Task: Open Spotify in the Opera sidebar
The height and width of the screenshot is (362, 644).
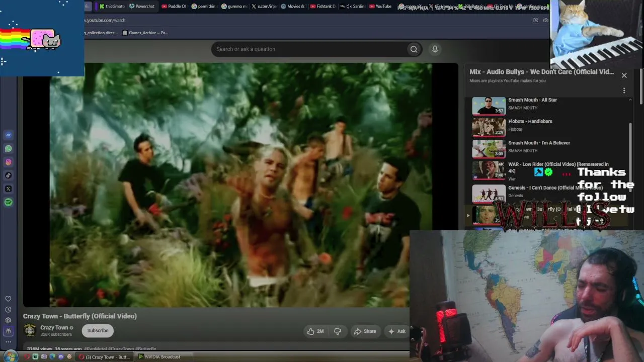Action: (x=8, y=202)
